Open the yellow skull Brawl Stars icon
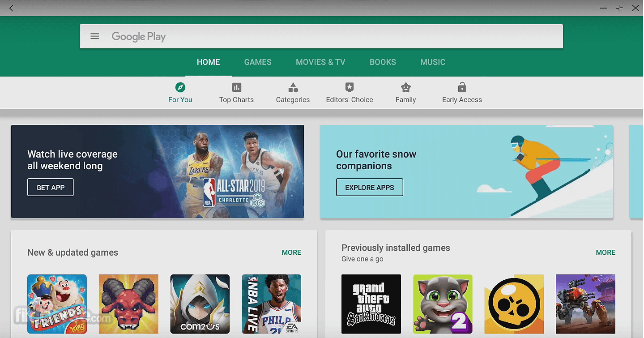This screenshot has height=338, width=644. point(514,304)
